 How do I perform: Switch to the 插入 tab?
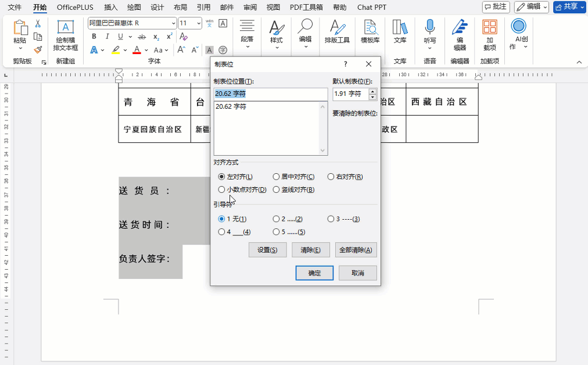click(x=110, y=7)
